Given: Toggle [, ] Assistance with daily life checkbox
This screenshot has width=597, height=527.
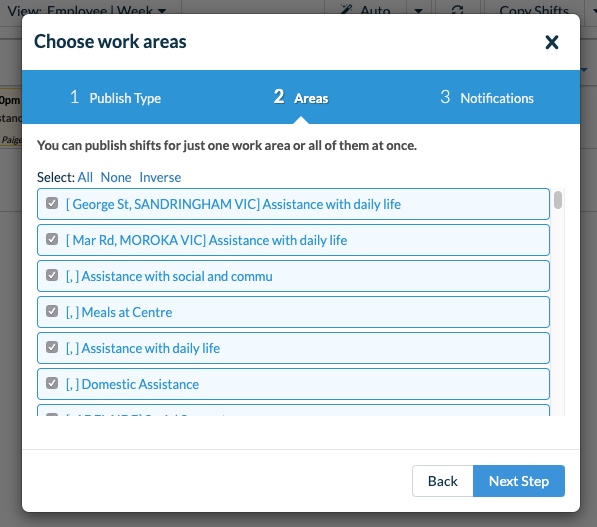Looking at the screenshot, I should click(x=52, y=347).
